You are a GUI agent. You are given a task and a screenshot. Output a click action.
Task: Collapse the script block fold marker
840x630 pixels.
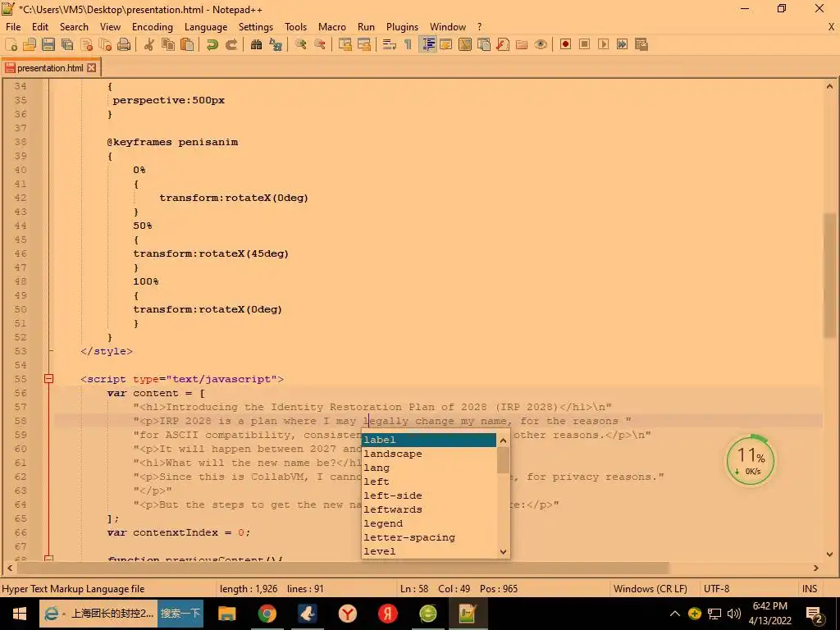[x=48, y=379]
